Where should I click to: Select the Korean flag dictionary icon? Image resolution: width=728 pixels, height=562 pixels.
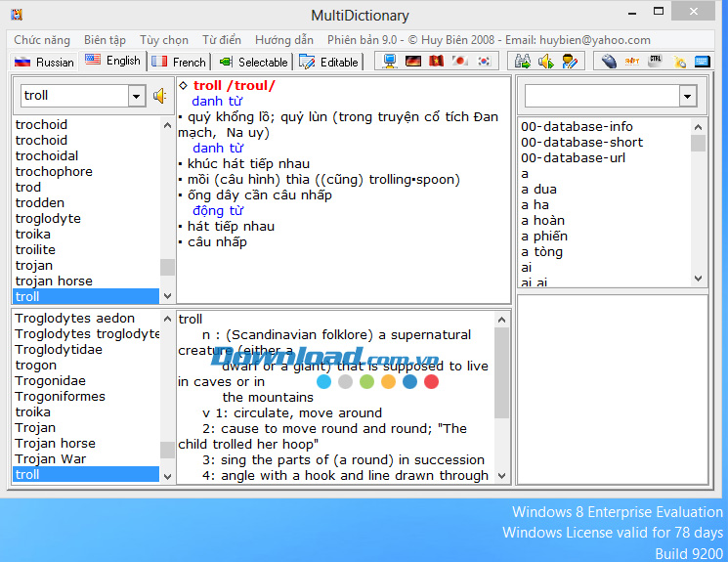(484, 62)
